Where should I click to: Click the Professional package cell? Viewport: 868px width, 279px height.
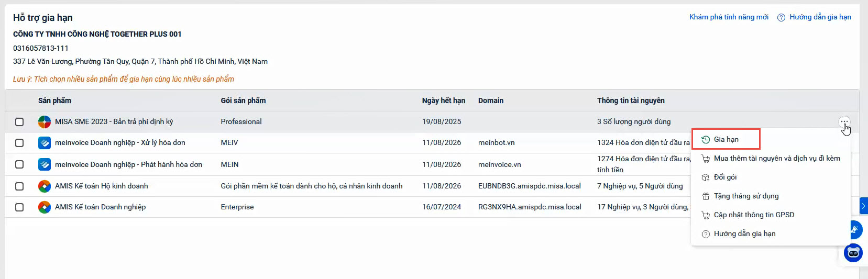click(241, 121)
